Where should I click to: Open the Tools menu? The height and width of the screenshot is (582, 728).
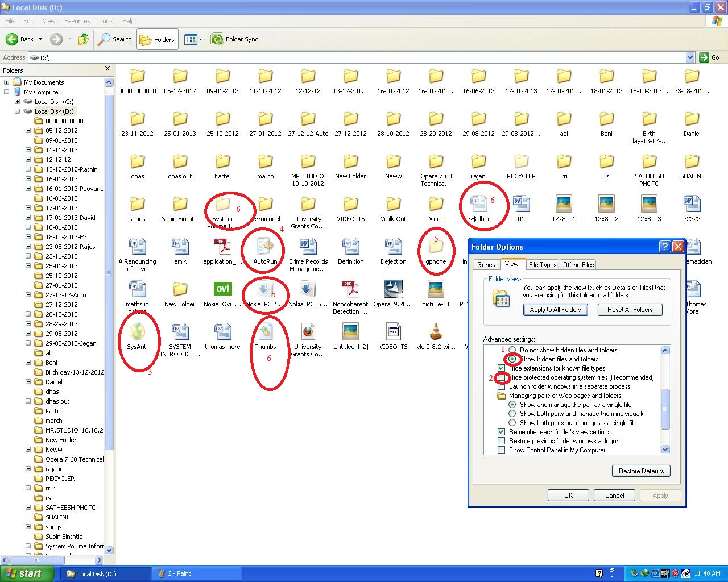click(x=106, y=20)
